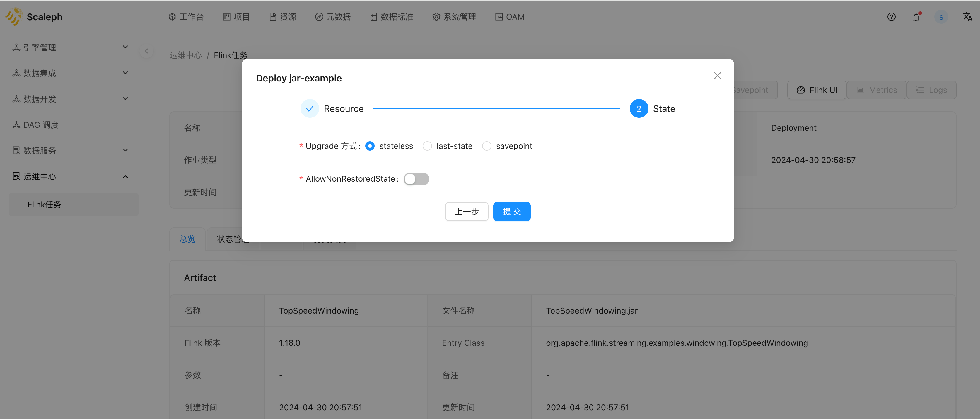The height and width of the screenshot is (419, 980).
Task: Click the Resource step indicator
Action: coord(309,109)
